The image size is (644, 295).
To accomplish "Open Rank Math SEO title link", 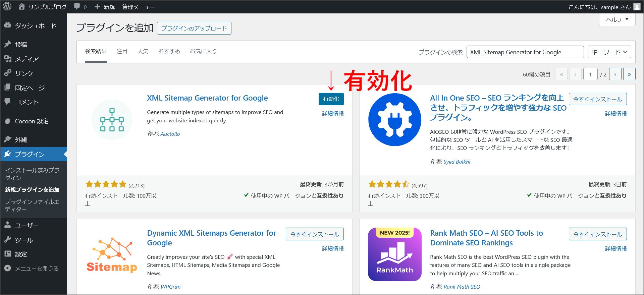I will [486, 238].
